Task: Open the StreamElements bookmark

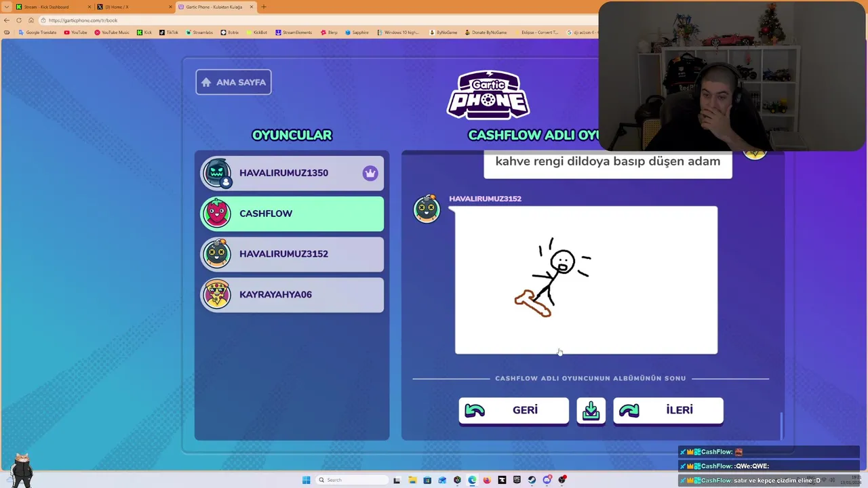Action: [294, 33]
